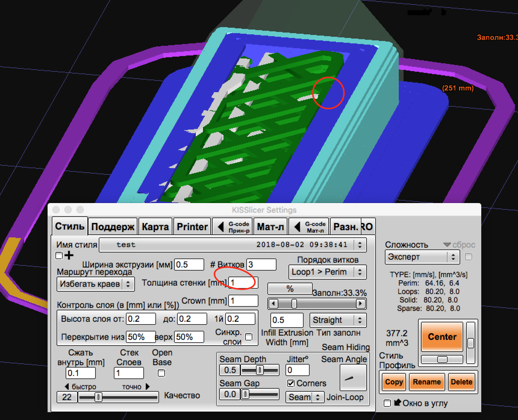Screen dimensions: 518x420
Task: Expand the Избегать краев dropdown
Action: (x=95, y=284)
